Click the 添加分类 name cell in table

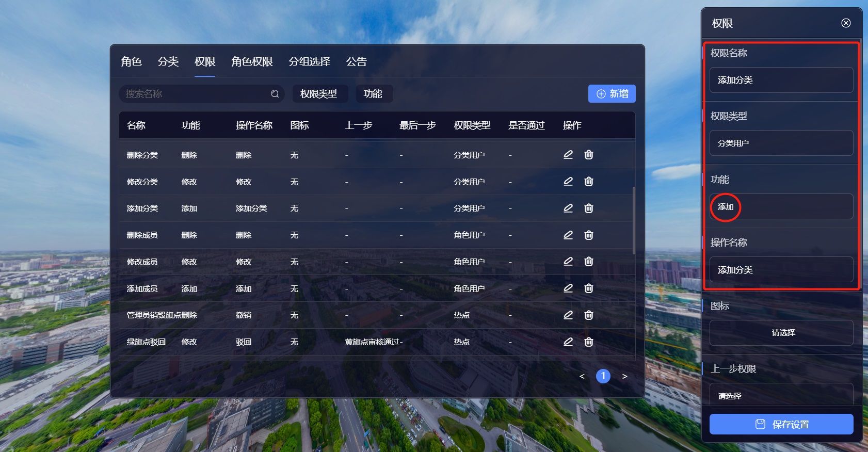[142, 208]
